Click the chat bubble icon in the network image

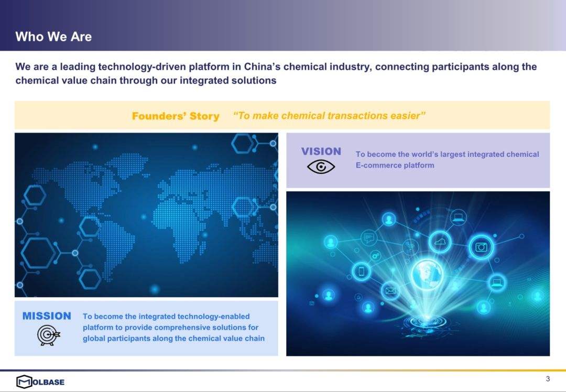click(x=369, y=238)
